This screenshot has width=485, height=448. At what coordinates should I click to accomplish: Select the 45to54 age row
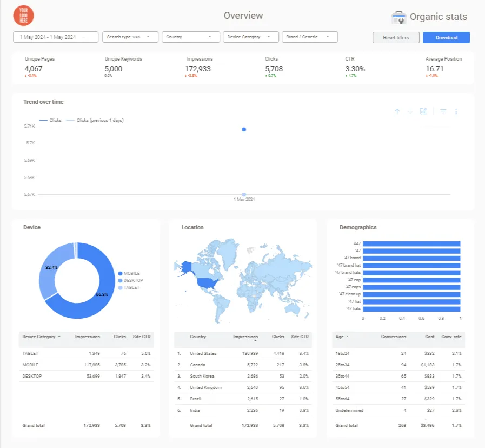[x=398, y=387]
